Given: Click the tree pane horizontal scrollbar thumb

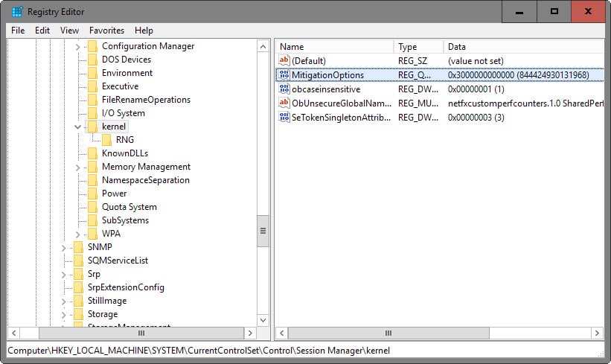Looking at the screenshot, I should point(141,333).
